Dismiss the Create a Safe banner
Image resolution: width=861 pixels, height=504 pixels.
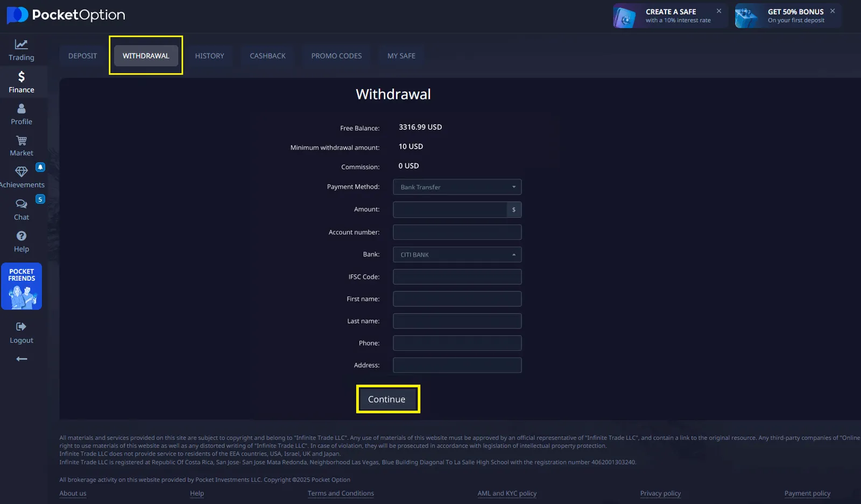[x=719, y=11]
